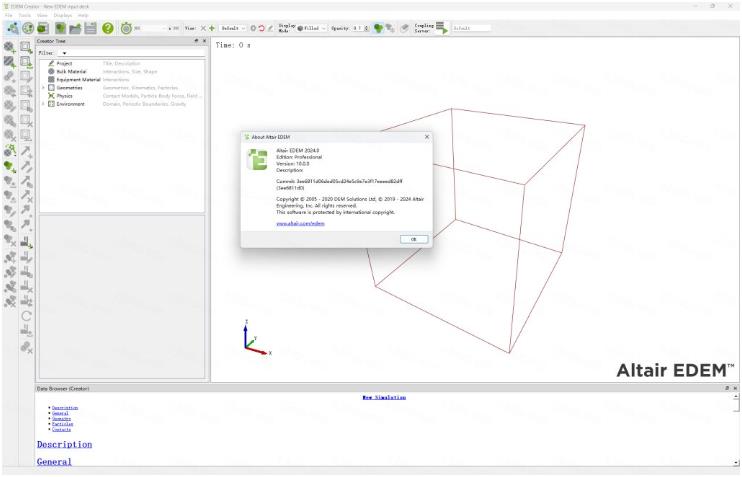Click the add bulk material sphere icon
Image resolution: width=742 pixels, height=477 pixels.
[9, 47]
